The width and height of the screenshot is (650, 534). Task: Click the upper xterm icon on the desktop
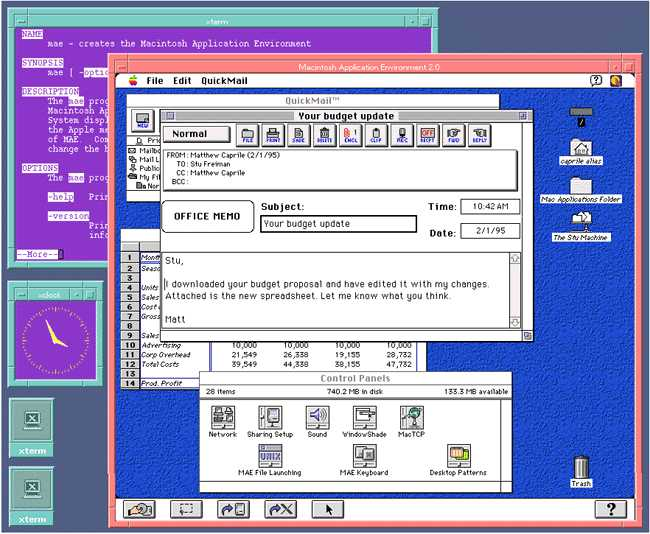32,427
